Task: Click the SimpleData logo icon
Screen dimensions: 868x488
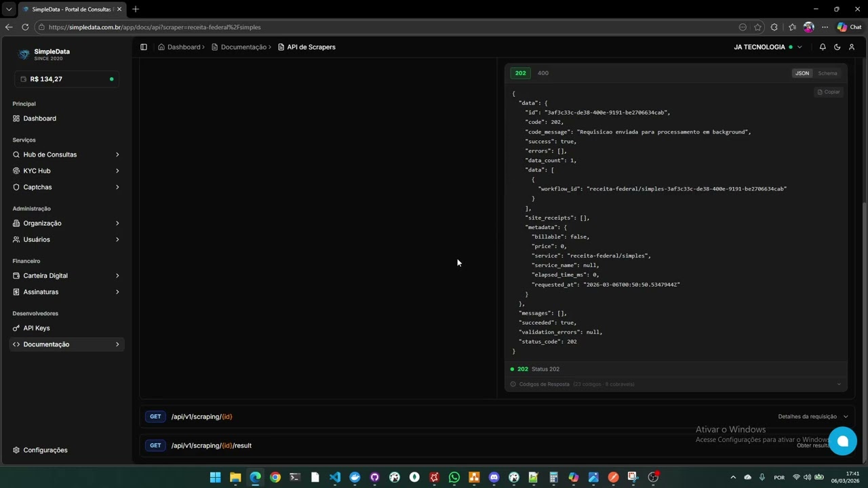Action: pyautogui.click(x=24, y=54)
